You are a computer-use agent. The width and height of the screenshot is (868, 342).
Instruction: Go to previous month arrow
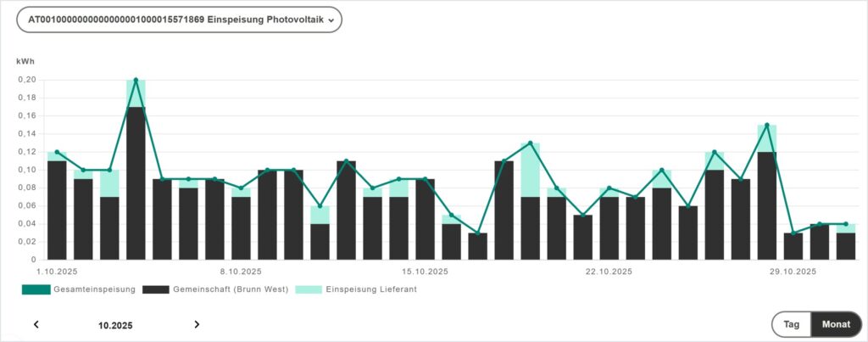[x=36, y=324]
